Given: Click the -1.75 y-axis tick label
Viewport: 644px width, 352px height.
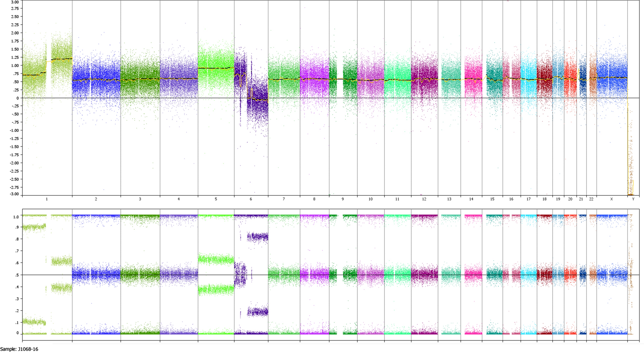Looking at the screenshot, I should click(x=14, y=155).
